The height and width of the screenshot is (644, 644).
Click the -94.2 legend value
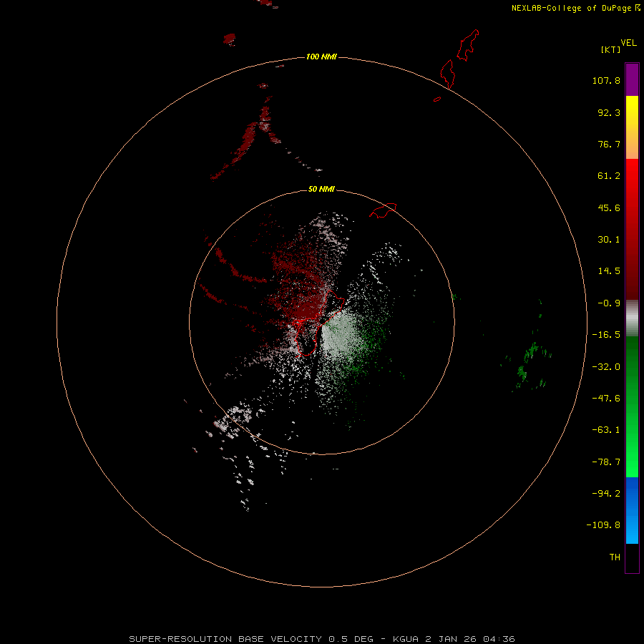pyautogui.click(x=606, y=494)
